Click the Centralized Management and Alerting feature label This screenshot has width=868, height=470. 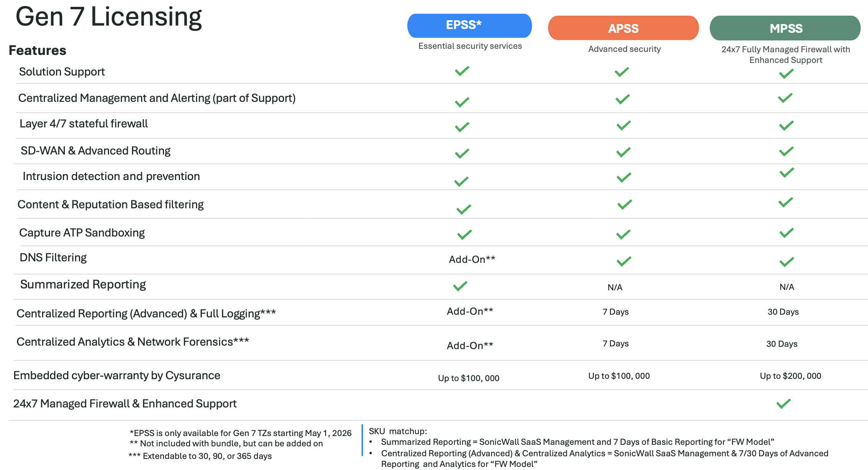157,98
